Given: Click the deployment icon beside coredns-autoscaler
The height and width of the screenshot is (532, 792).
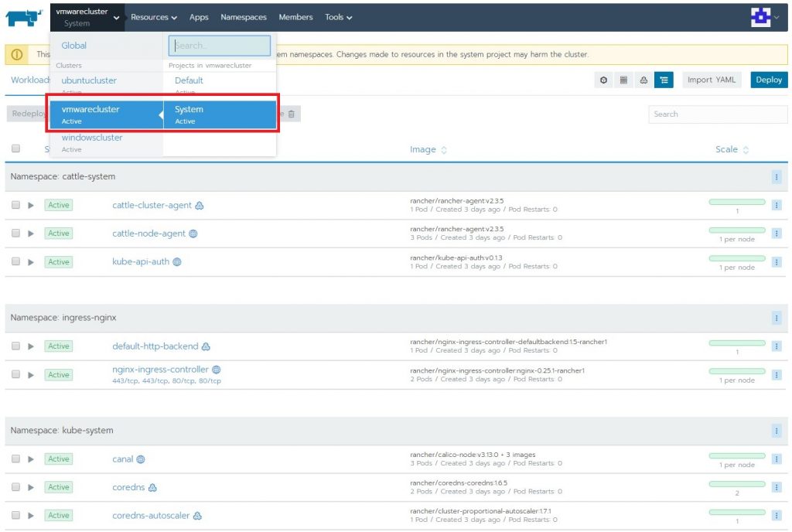Looking at the screenshot, I should [197, 516].
